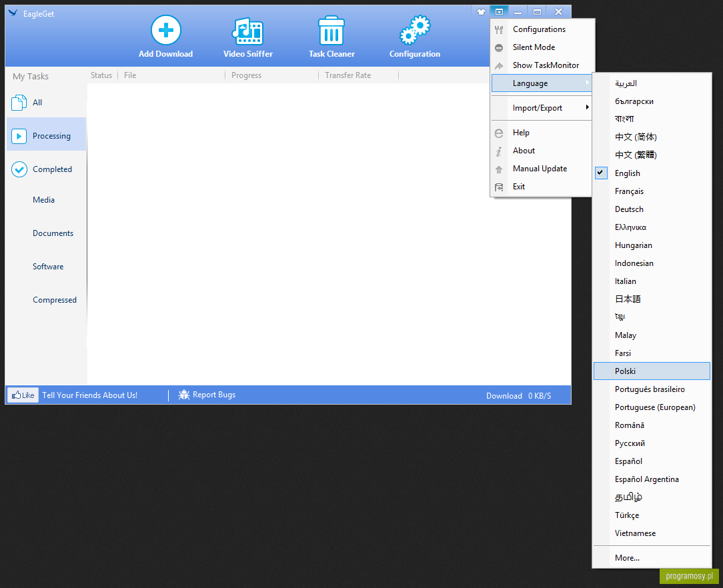
Task: Click the Transfer Rate column header
Action: [347, 75]
